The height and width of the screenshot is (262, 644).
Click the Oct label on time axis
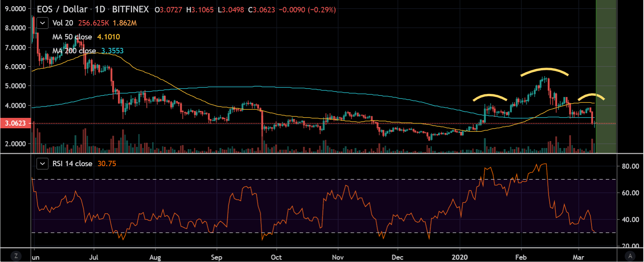tap(276, 257)
